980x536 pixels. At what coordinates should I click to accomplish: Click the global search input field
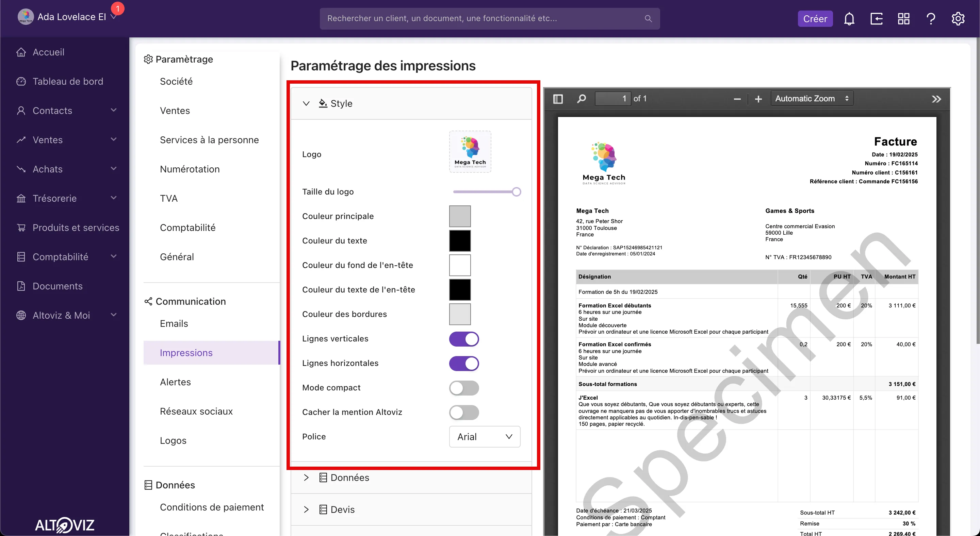[x=490, y=19]
